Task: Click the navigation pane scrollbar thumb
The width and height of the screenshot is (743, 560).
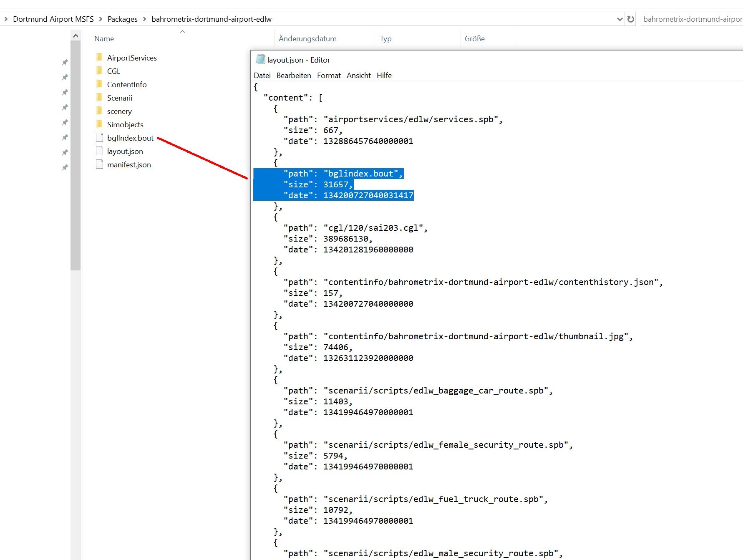Action: click(76, 156)
